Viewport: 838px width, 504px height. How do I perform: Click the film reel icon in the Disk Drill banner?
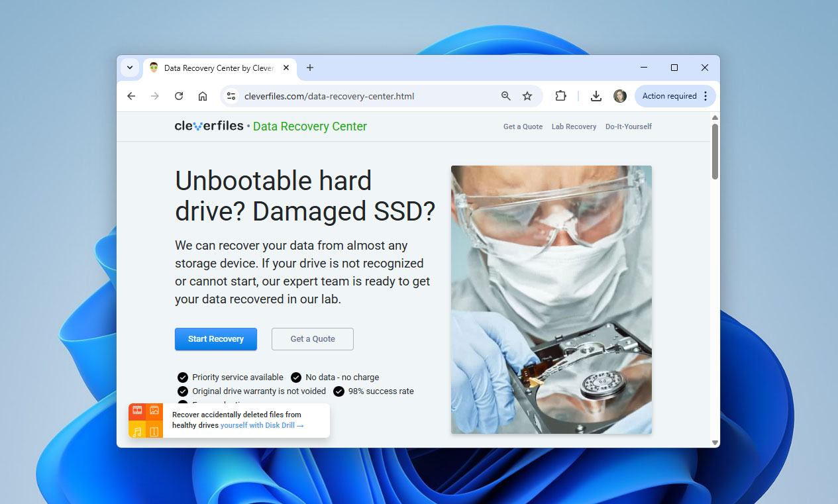(137, 410)
